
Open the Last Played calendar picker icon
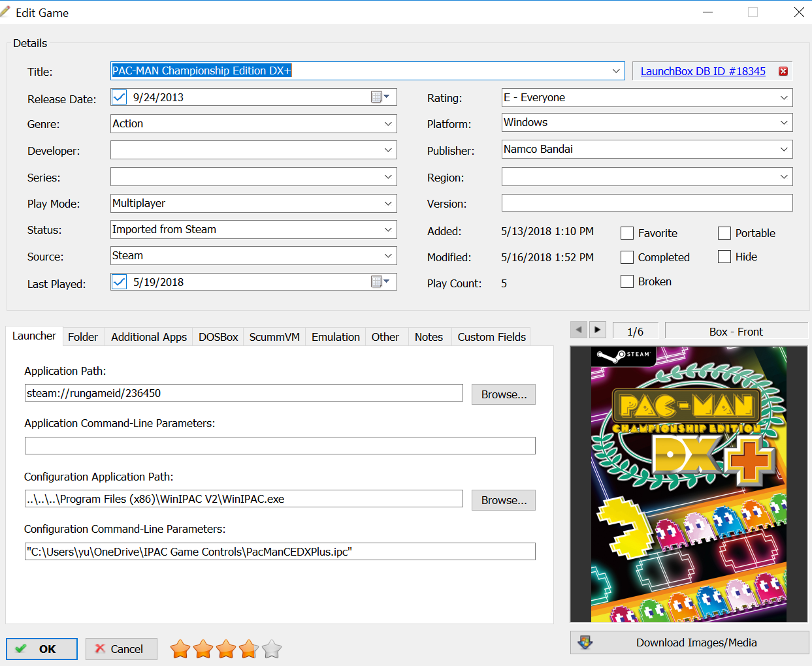click(380, 282)
